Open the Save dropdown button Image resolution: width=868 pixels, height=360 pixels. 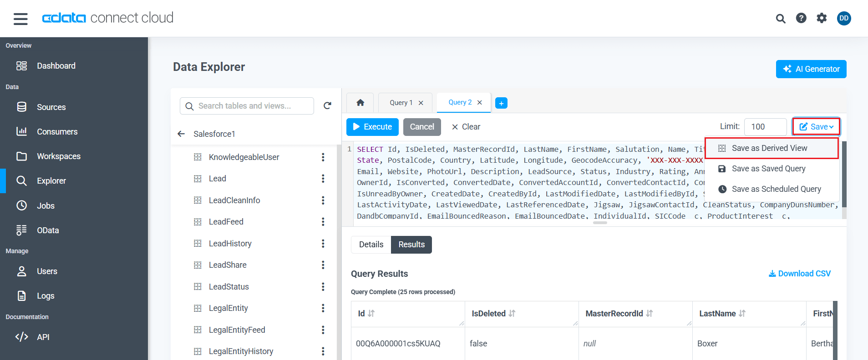[816, 127]
